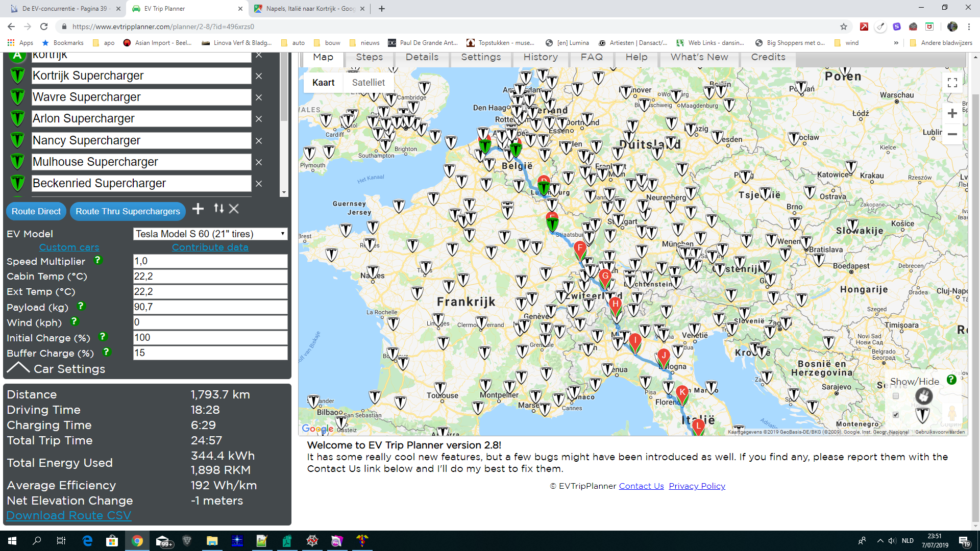Click the red route marker G on map

tap(605, 278)
